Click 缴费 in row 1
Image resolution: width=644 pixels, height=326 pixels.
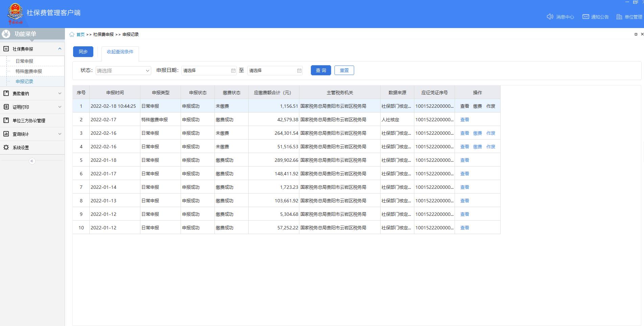pos(478,106)
